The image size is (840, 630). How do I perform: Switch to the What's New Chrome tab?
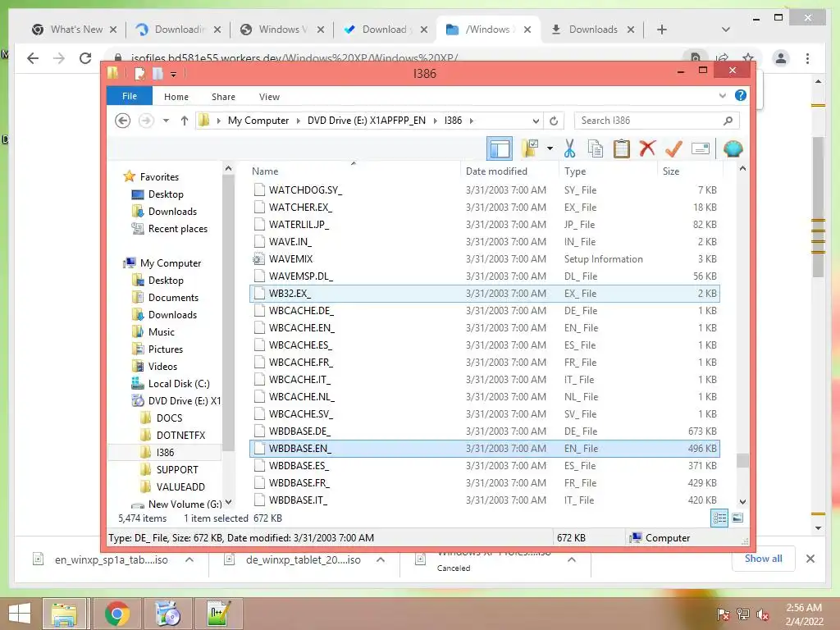coord(74,30)
